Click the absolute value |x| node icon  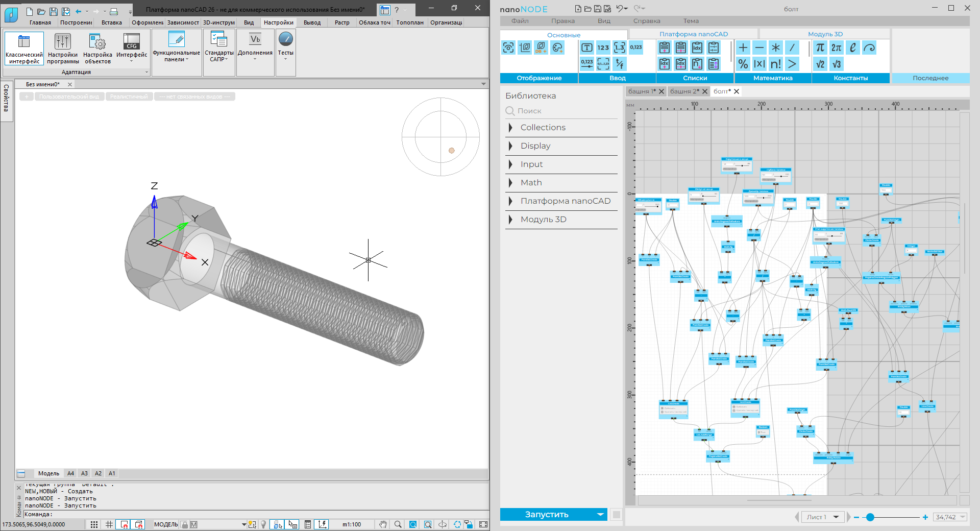(x=759, y=64)
